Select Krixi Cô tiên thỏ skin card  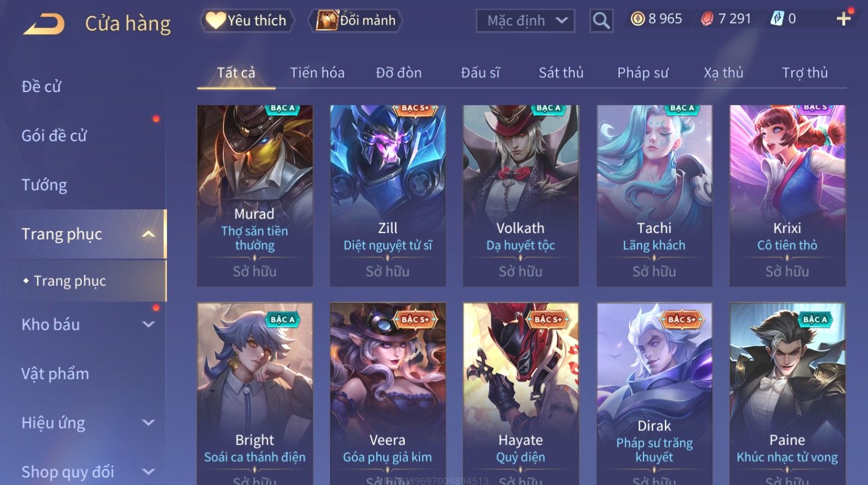tap(787, 196)
